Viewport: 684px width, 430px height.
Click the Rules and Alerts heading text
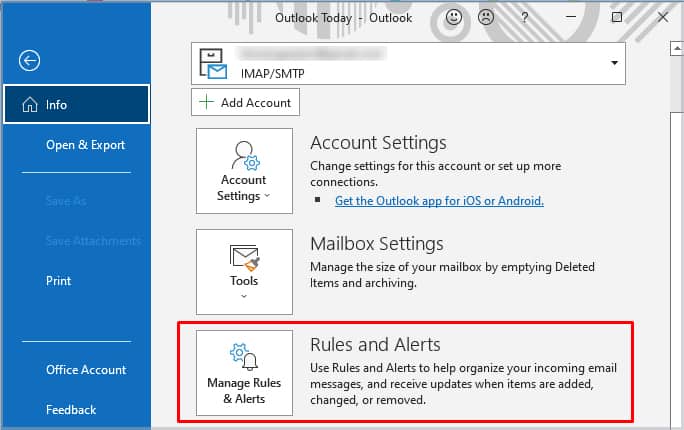click(x=375, y=345)
